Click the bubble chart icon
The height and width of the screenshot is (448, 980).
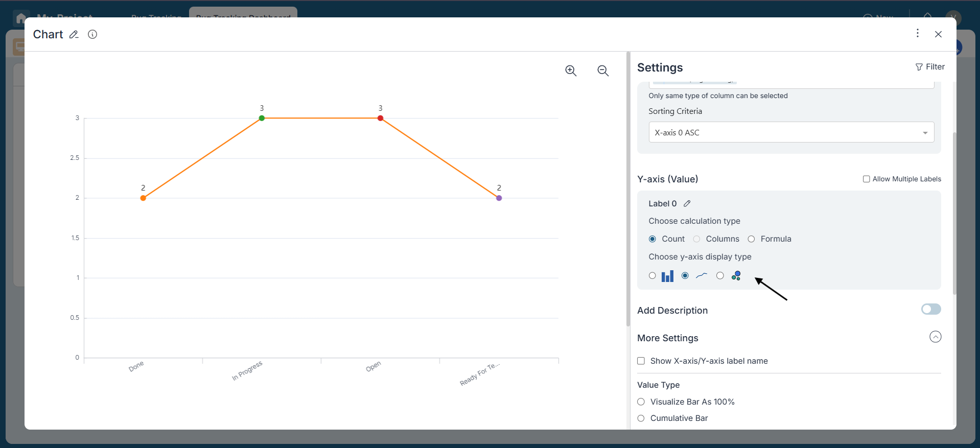pyautogui.click(x=736, y=276)
